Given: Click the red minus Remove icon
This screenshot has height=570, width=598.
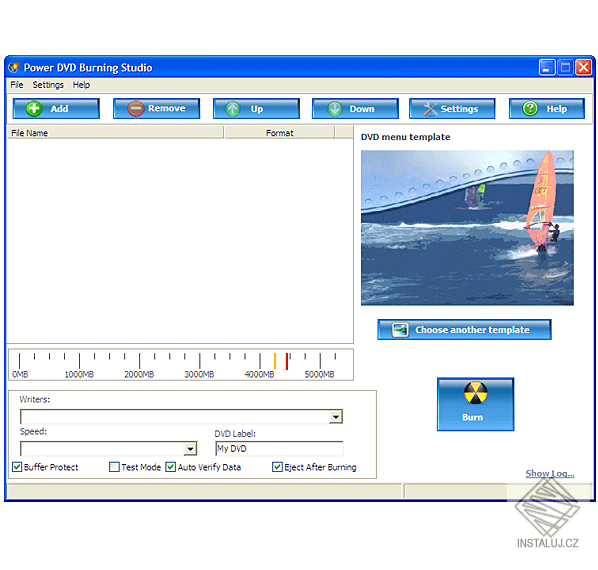Looking at the screenshot, I should (x=135, y=109).
